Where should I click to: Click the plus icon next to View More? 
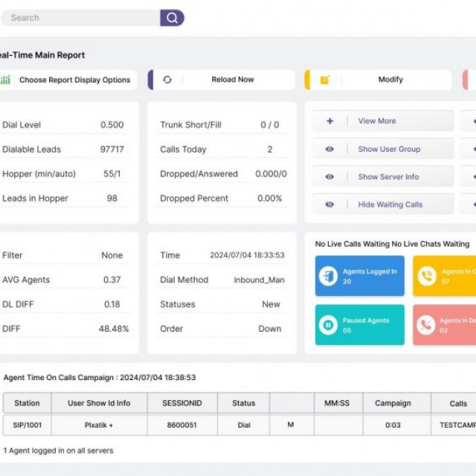(x=330, y=120)
